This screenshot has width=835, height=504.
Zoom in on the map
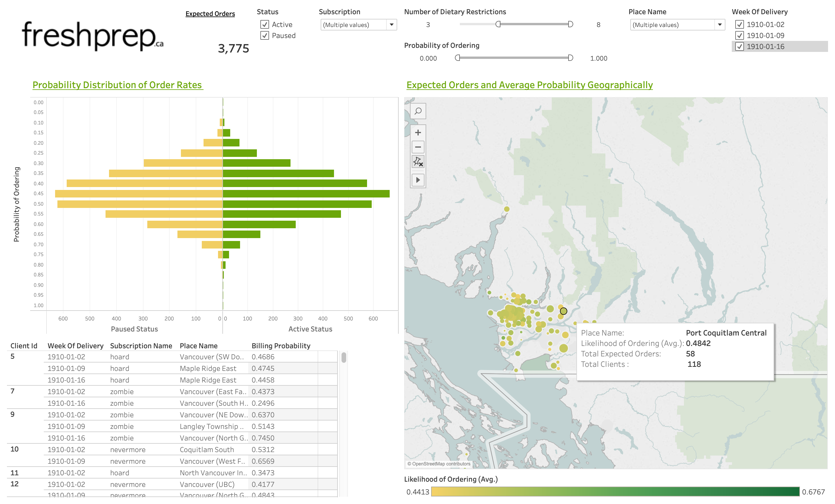418,133
